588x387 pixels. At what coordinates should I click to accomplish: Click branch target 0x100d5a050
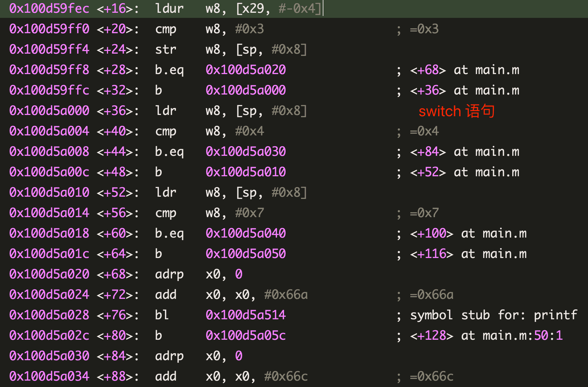[246, 254]
